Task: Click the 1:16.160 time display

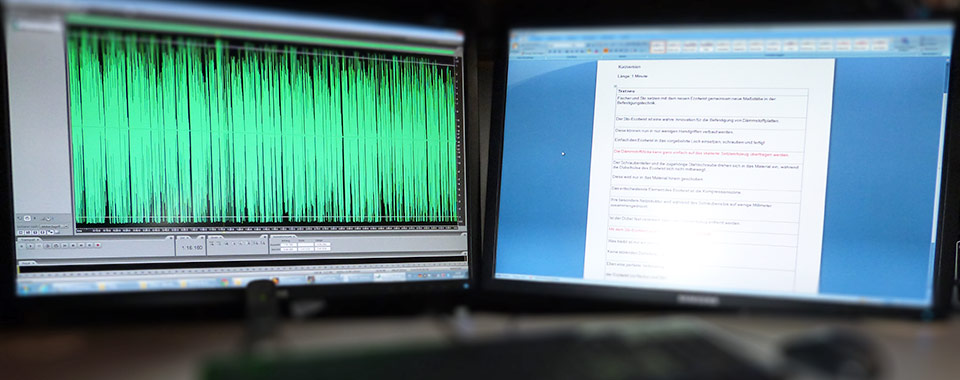Action: [x=192, y=247]
